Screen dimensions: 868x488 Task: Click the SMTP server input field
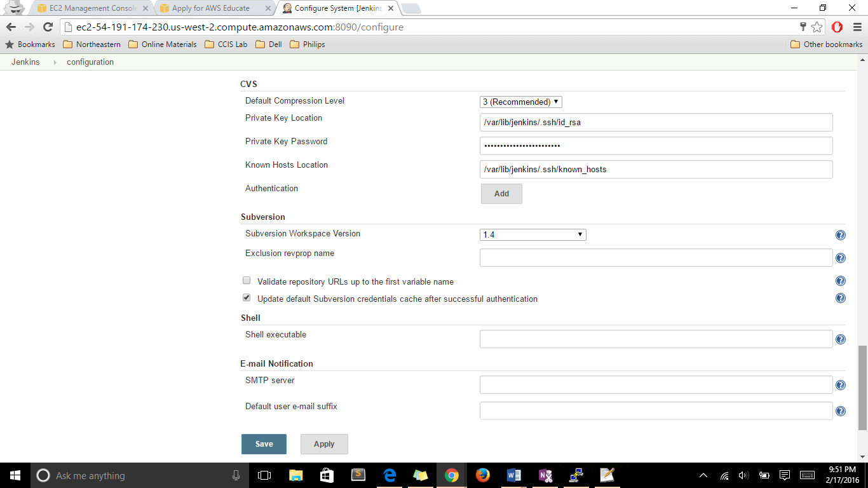click(656, 385)
